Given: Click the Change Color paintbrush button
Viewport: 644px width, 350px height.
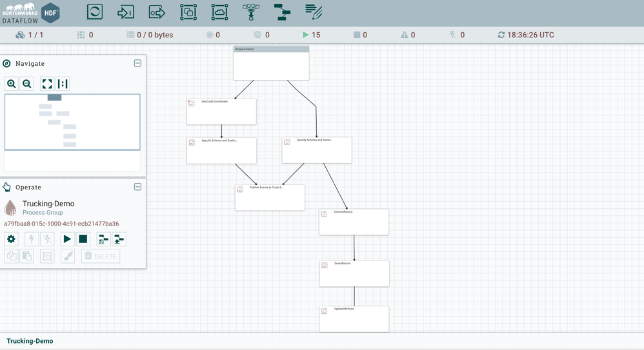Looking at the screenshot, I should [68, 256].
